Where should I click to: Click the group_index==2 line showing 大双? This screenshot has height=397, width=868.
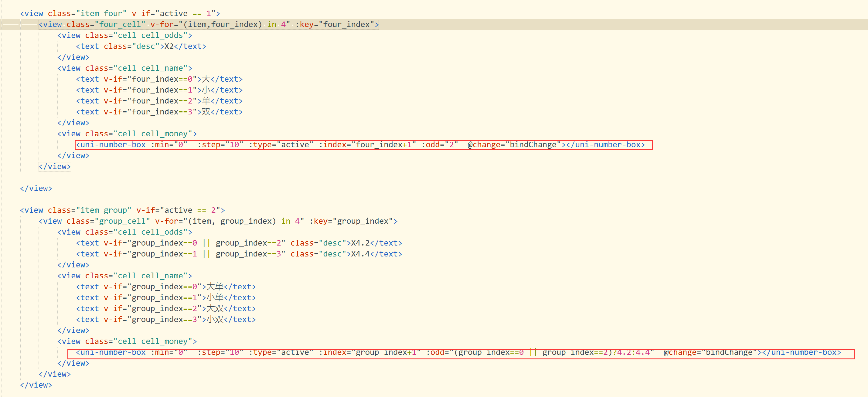166,308
